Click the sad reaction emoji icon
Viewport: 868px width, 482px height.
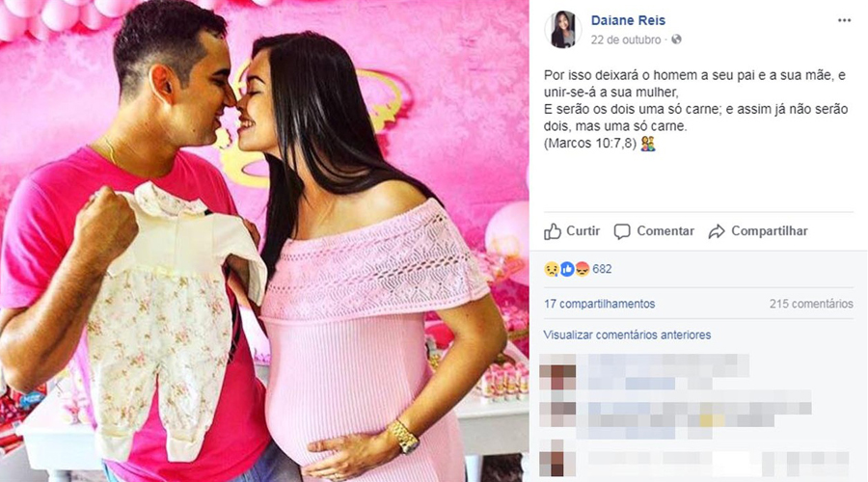click(x=552, y=269)
